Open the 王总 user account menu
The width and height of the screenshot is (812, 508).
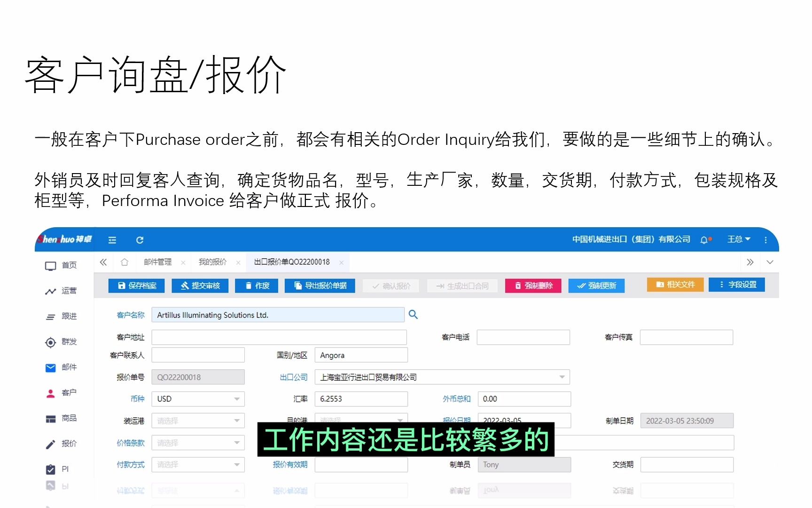click(738, 239)
